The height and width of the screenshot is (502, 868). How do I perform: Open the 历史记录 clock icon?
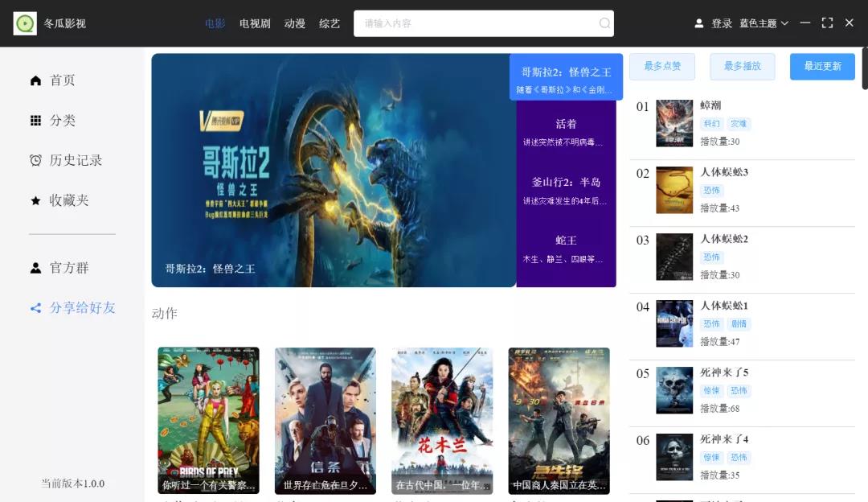35,160
